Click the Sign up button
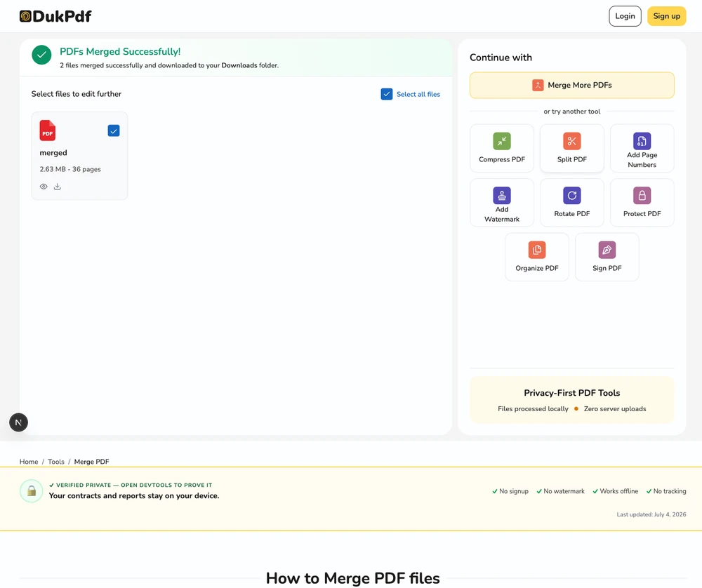The width and height of the screenshot is (702, 588). (667, 16)
